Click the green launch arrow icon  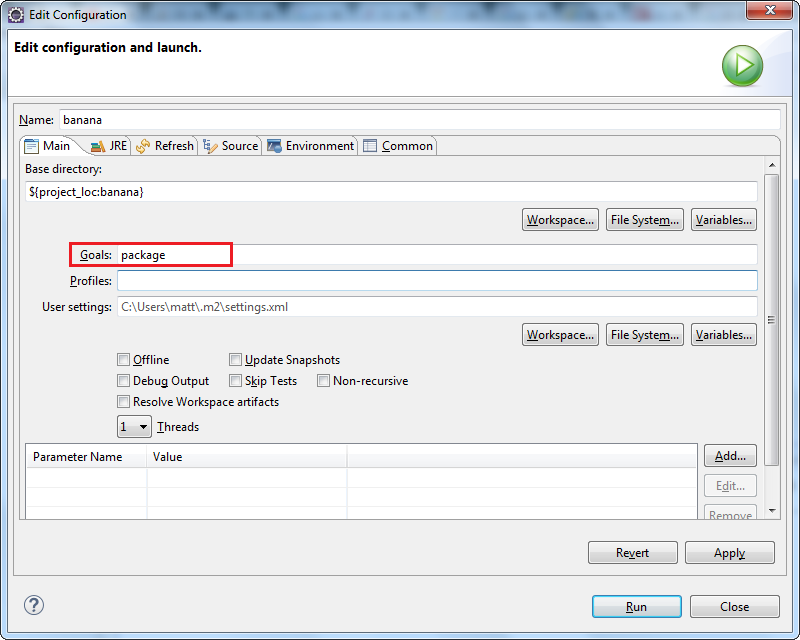click(742, 66)
